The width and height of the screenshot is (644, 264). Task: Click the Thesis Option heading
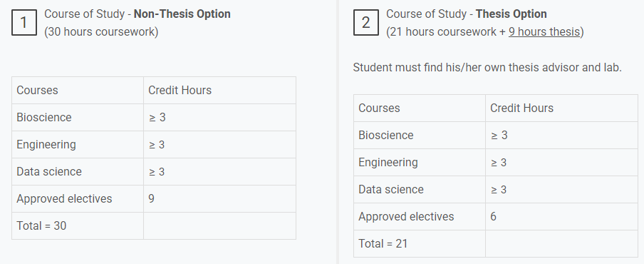(467, 14)
